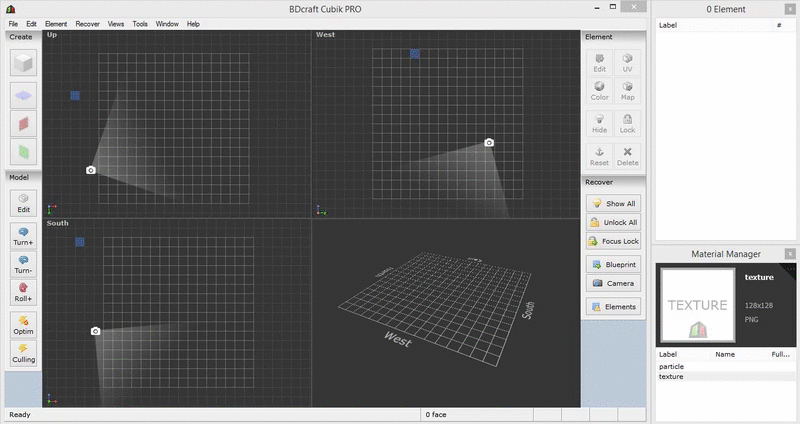This screenshot has width=800, height=424.
Task: Open the Element menu
Action: tap(56, 24)
